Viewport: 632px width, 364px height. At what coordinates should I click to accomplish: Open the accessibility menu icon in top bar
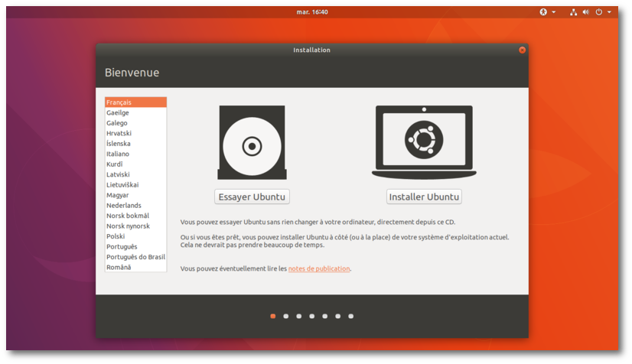pos(543,12)
